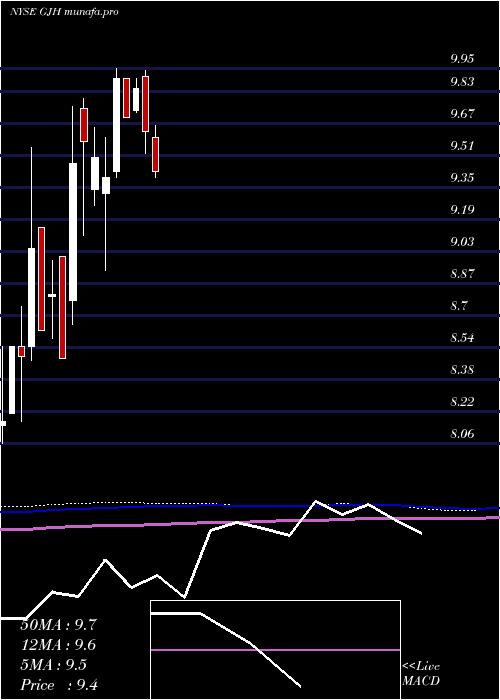Viewport: 500px width, 700px height.
Task: Click the 9.51 price level label
Action: [x=462, y=146]
